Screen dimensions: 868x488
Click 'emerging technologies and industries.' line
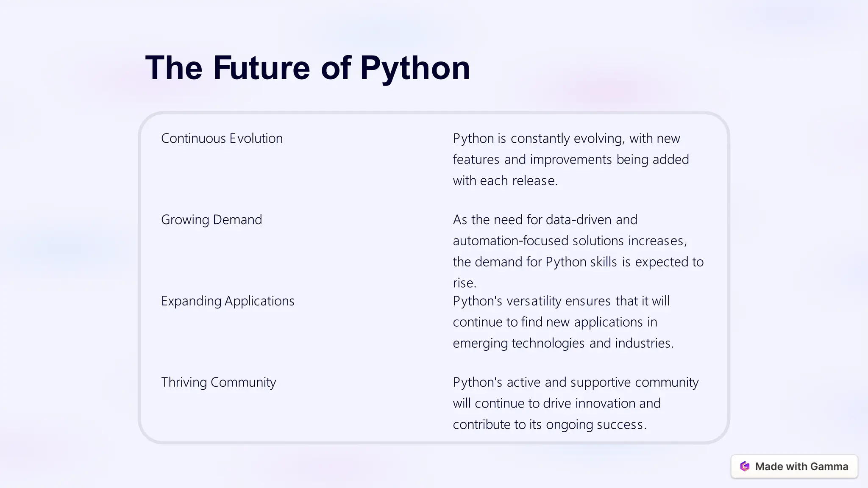[563, 343]
